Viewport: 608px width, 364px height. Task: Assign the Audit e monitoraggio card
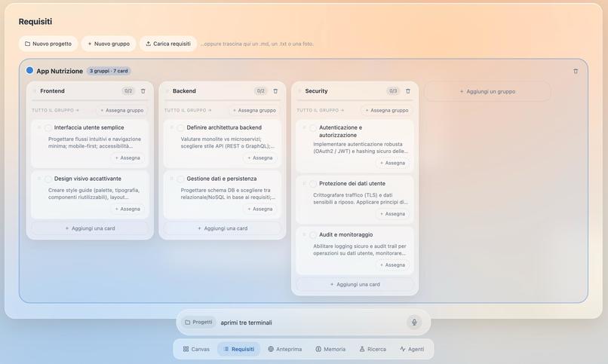click(392, 265)
